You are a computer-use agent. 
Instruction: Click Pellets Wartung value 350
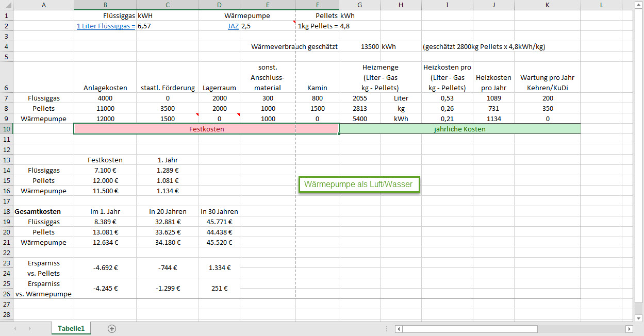click(548, 108)
